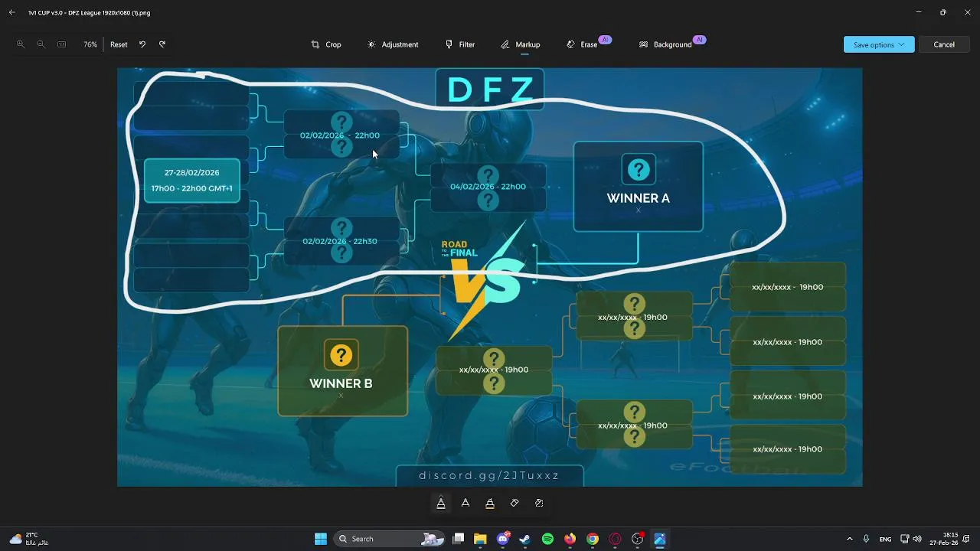Undo the last markup stroke
Screen dimensions: 980x551
[x=142, y=44]
